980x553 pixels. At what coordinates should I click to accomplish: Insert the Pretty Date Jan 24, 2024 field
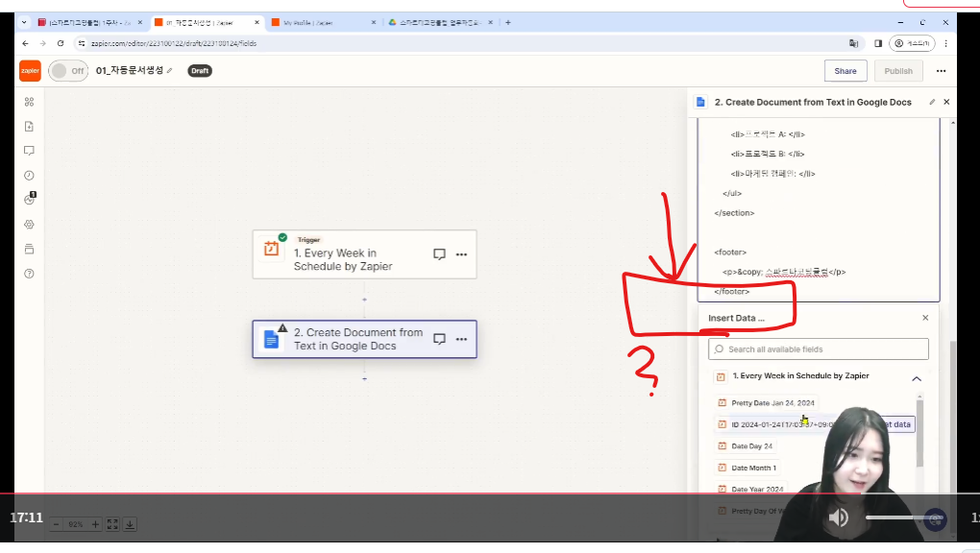[x=767, y=403]
